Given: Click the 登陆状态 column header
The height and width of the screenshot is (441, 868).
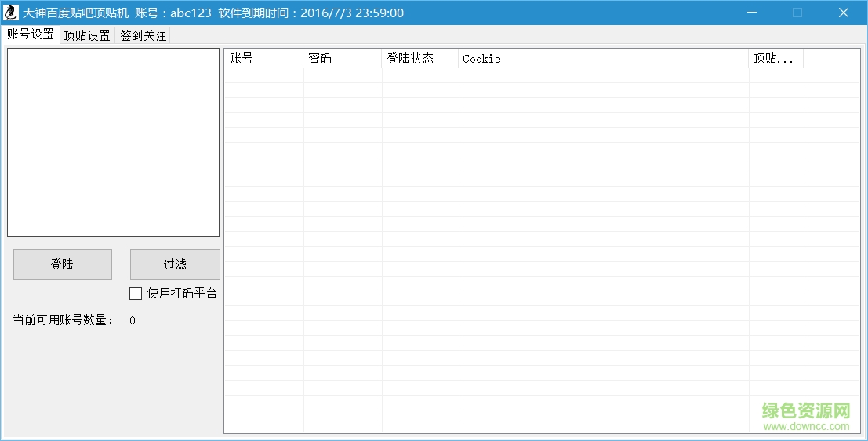Looking at the screenshot, I should pyautogui.click(x=420, y=59).
